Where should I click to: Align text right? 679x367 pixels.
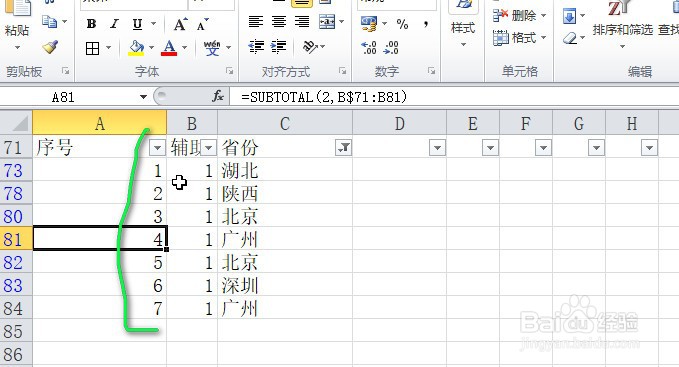(302, 21)
